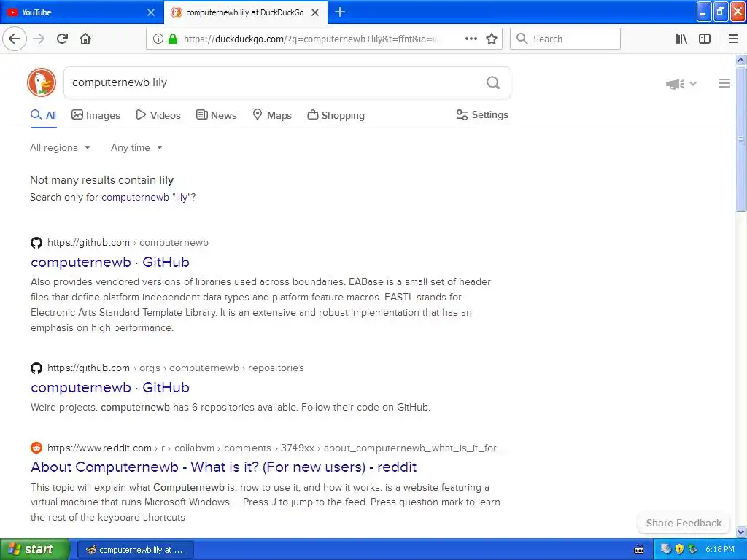Open the on-screen keyboard tray icon
The width and height of the screenshot is (747, 560).
tap(639, 550)
